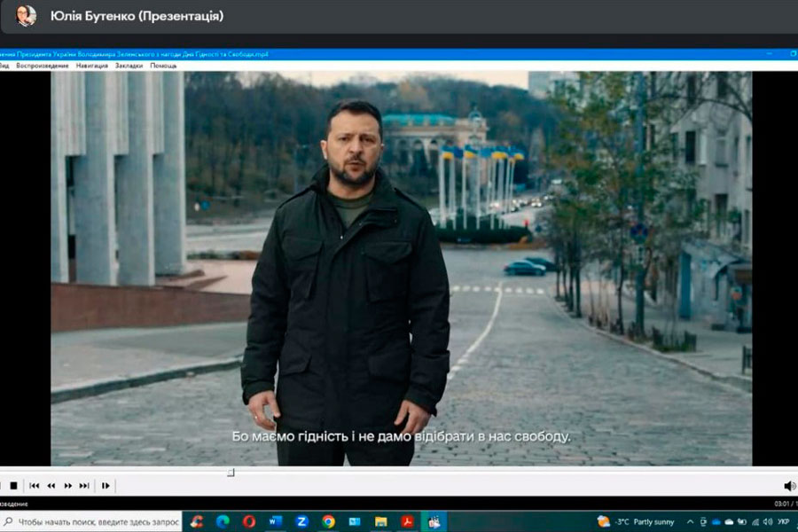Click the seek bar position handle
The height and width of the screenshot is (532, 798).
tap(231, 473)
